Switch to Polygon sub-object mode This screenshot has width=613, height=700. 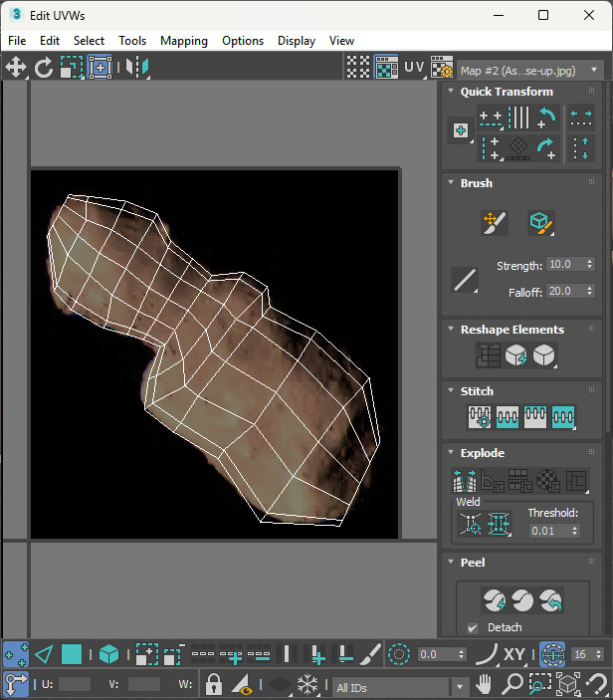pyautogui.click(x=72, y=655)
